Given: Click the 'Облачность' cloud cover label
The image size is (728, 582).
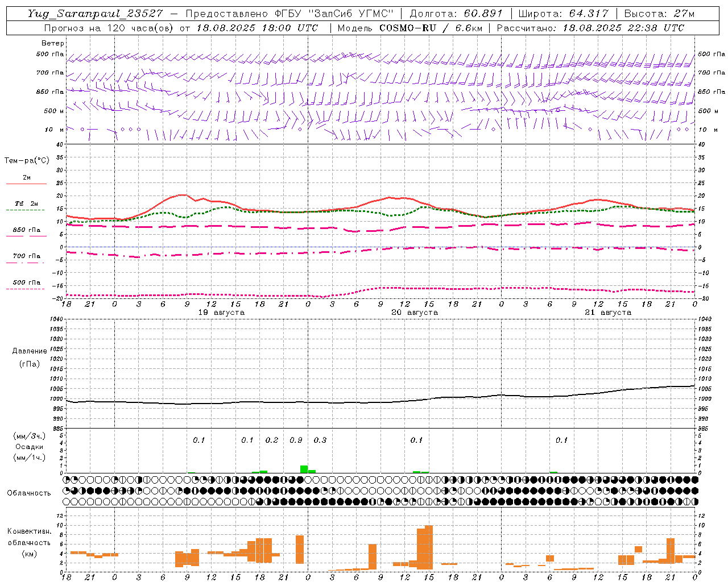Looking at the screenshot, I should point(29,493).
